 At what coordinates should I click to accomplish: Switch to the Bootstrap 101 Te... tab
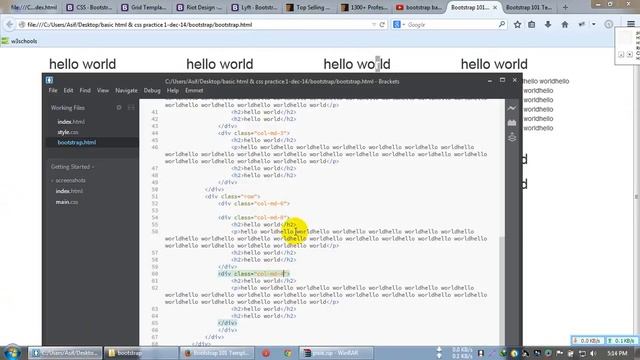tap(529, 7)
